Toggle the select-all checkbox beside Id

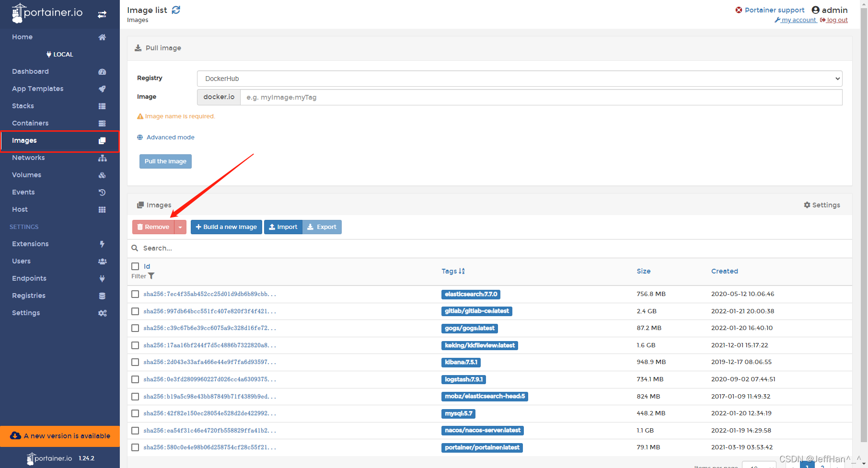coord(135,266)
